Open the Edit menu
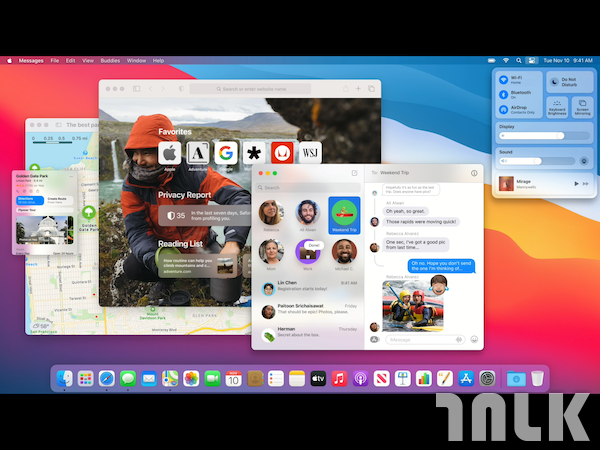 pyautogui.click(x=70, y=60)
